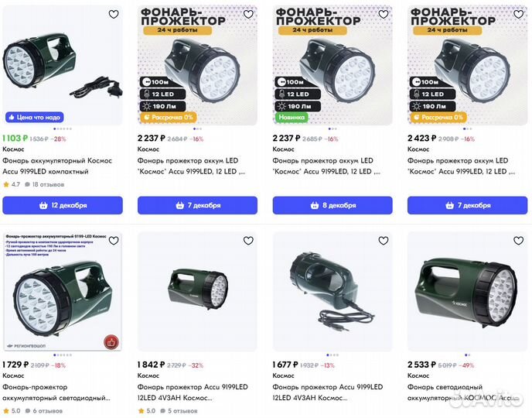Click the 5.0 rating star beside 5 отзывов

tap(141, 411)
